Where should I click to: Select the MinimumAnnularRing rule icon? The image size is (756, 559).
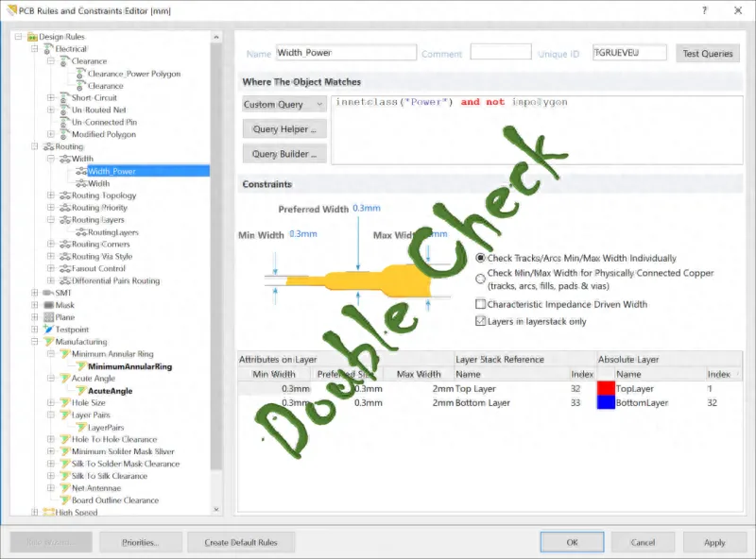click(x=82, y=366)
